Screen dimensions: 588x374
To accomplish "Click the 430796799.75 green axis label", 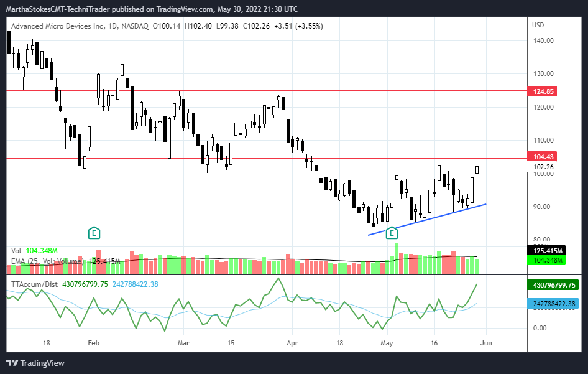I will [553, 285].
